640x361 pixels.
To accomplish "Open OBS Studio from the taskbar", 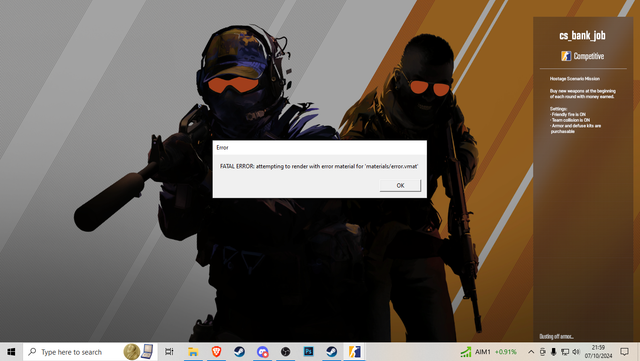I will pyautogui.click(x=285, y=352).
